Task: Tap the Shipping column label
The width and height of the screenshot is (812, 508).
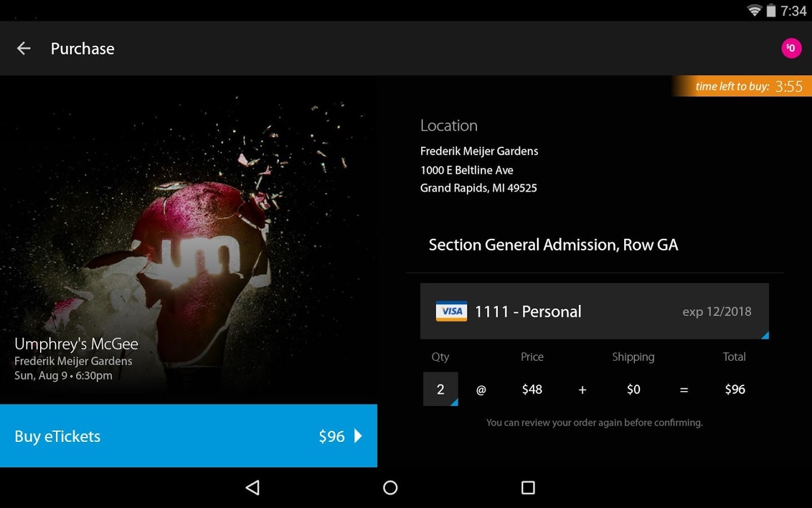Action: (633, 357)
